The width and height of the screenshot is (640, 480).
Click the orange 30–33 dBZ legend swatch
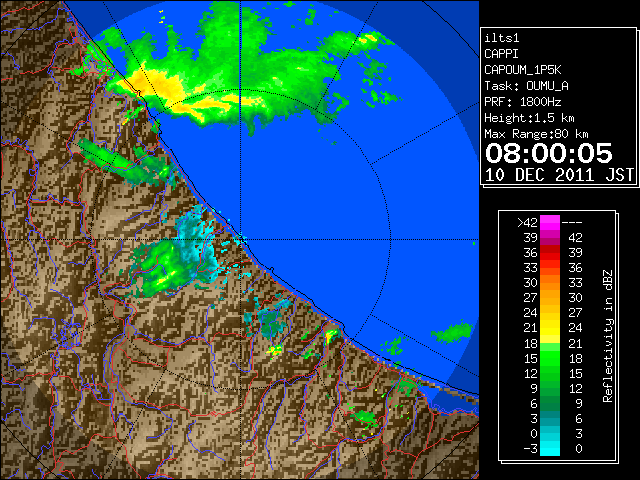click(x=549, y=283)
